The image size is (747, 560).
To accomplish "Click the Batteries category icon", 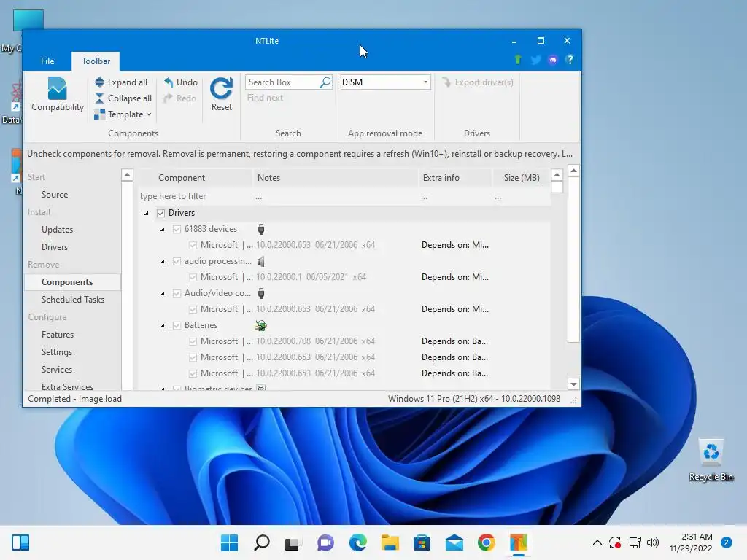I will 261,325.
